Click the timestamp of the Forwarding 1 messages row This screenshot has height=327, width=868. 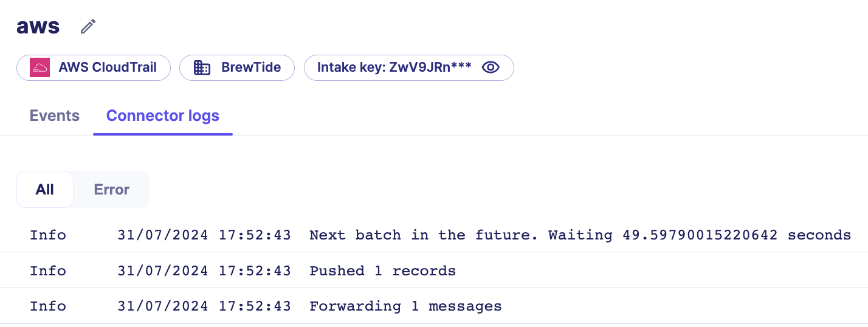point(204,306)
